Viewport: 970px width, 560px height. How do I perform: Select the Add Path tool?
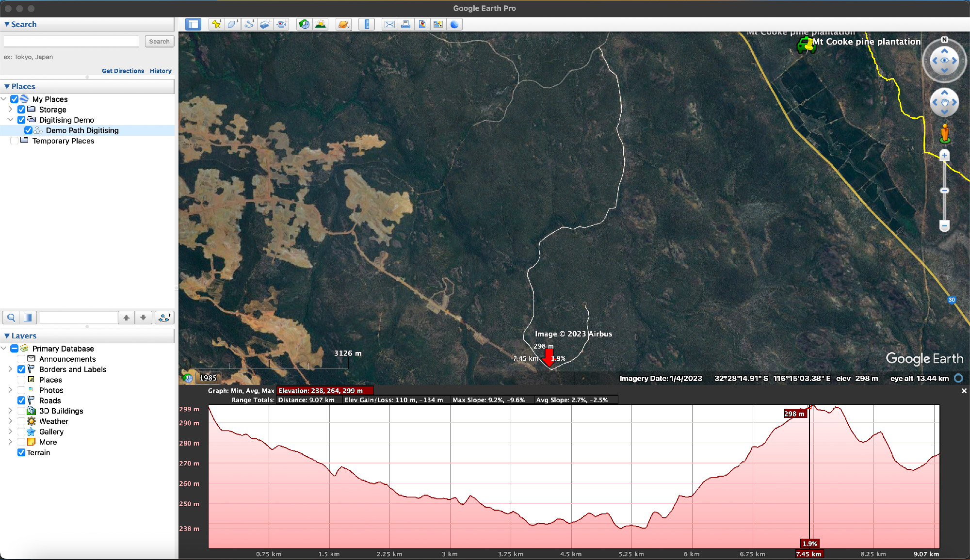(249, 24)
